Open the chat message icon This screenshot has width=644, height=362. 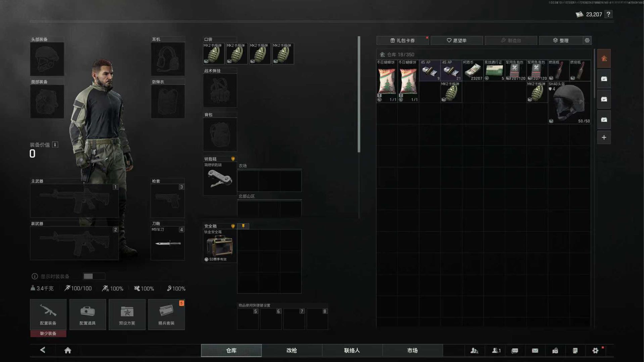coord(514,351)
